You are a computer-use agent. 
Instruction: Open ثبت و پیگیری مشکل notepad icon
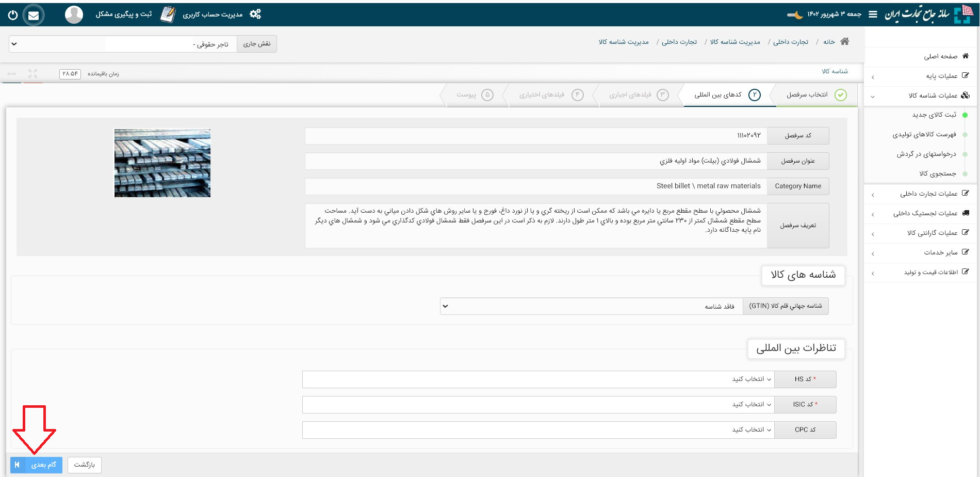[x=168, y=14]
